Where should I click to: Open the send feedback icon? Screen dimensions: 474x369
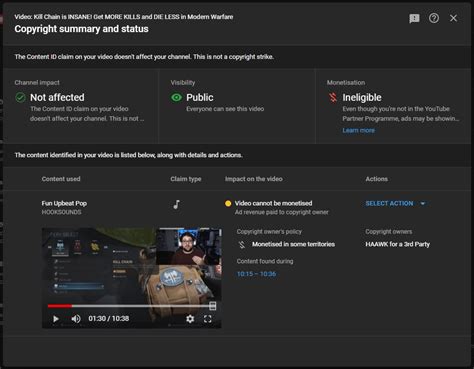click(414, 18)
